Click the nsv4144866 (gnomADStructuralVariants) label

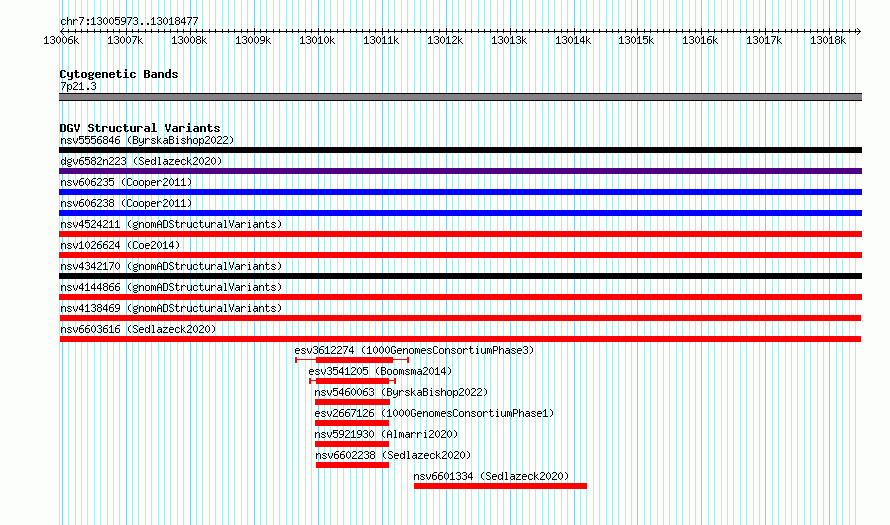tap(171, 287)
